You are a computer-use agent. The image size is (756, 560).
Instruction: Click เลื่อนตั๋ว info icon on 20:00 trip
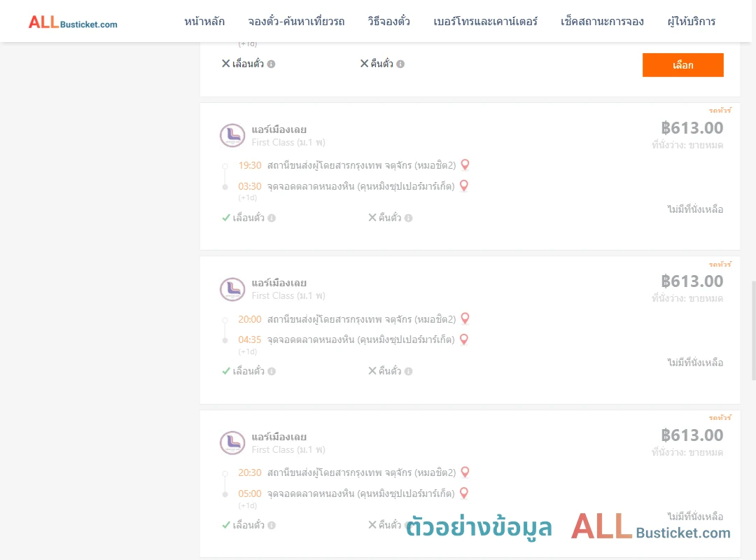[272, 372]
